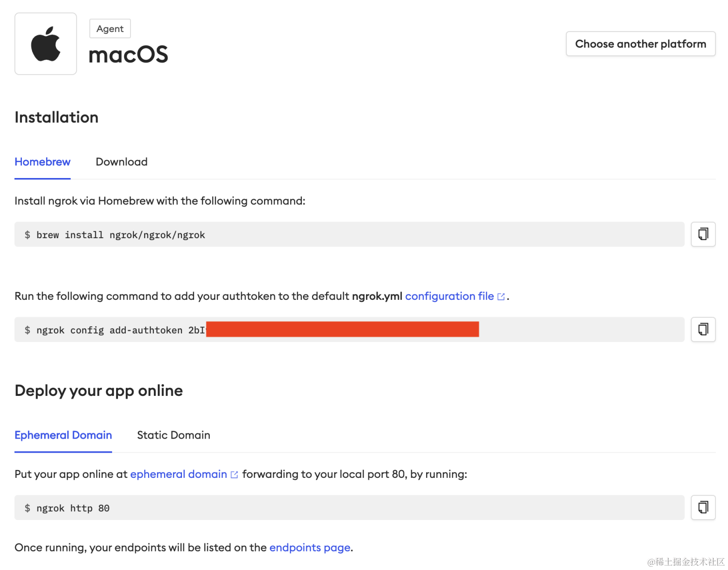
Task: Switch to the Homebrew tab
Action: coord(43,162)
